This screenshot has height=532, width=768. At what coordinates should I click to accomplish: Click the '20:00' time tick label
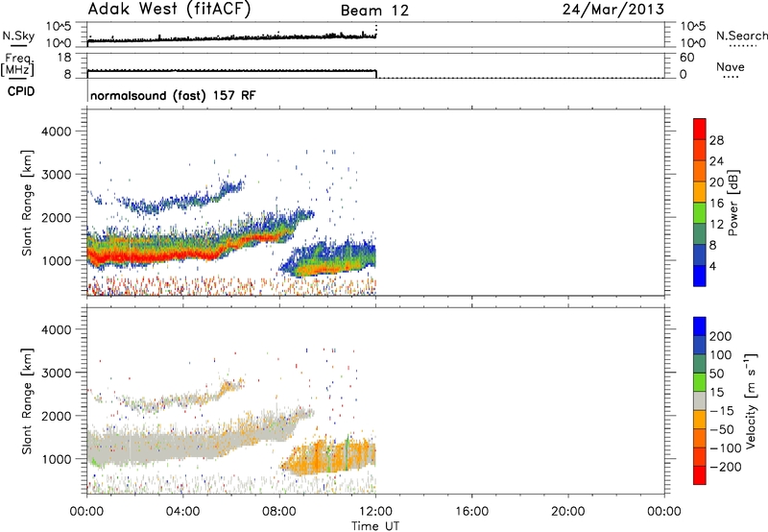pyautogui.click(x=568, y=512)
